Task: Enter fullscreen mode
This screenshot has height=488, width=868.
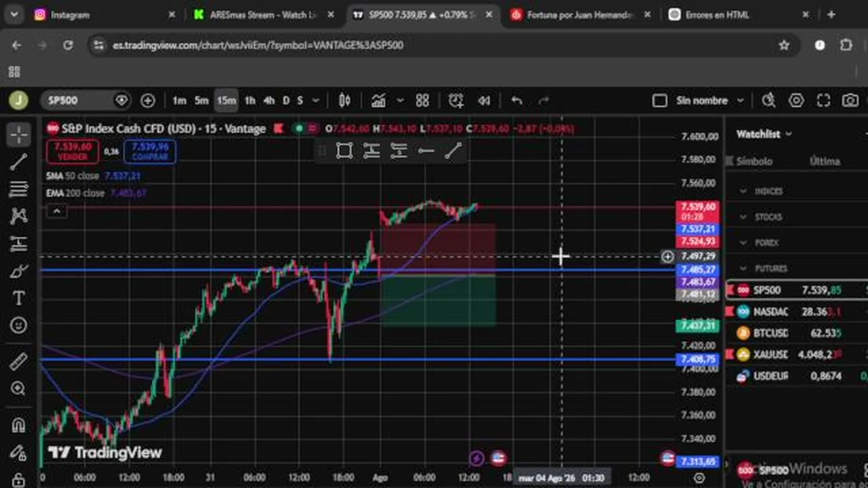Action: click(x=823, y=100)
